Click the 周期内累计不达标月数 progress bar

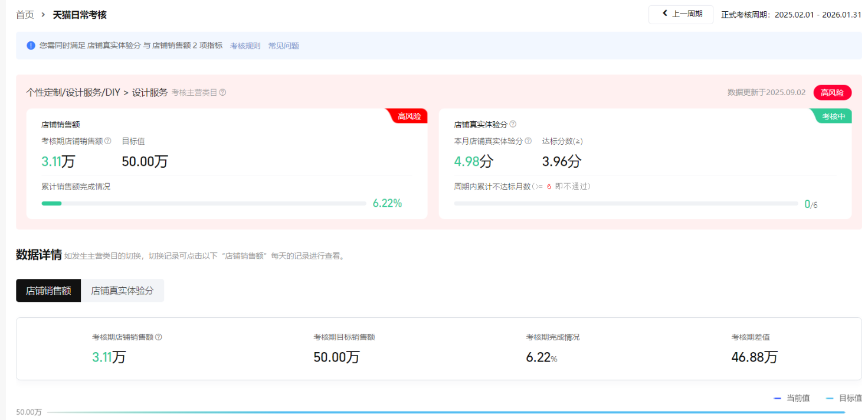click(625, 203)
